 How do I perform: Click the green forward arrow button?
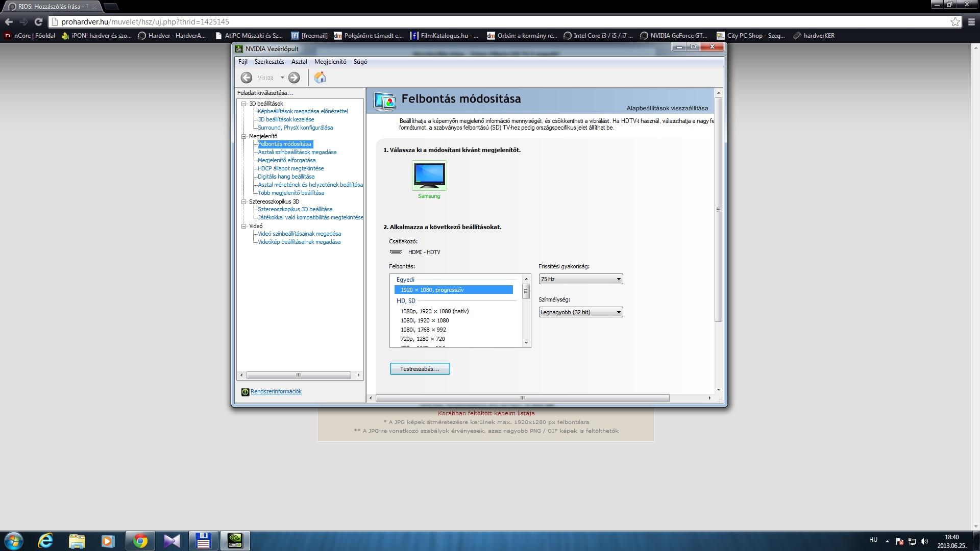[x=294, y=78]
